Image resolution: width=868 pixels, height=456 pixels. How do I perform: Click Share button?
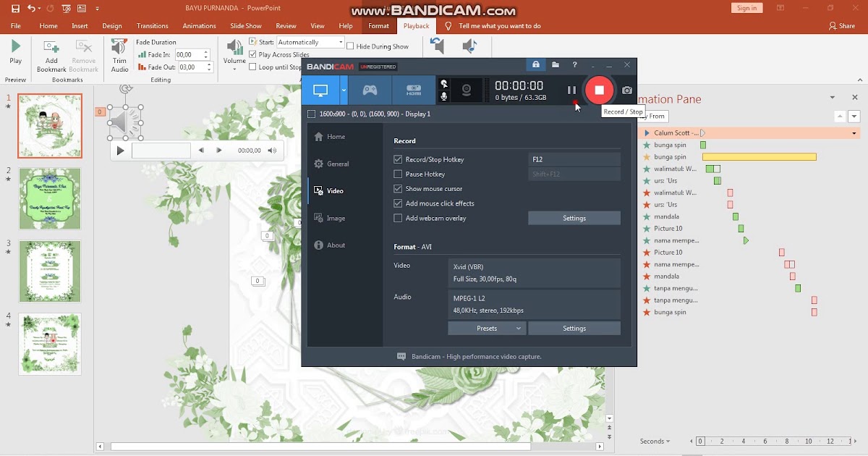click(841, 26)
